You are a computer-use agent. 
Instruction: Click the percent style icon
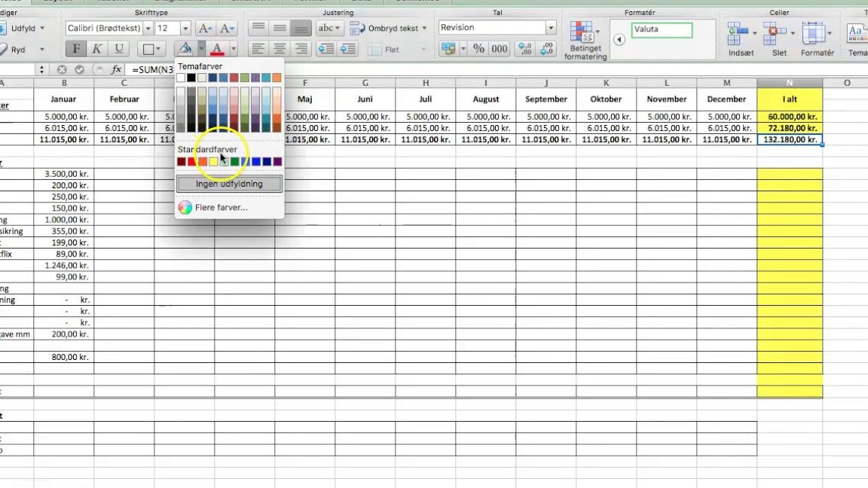pos(478,49)
